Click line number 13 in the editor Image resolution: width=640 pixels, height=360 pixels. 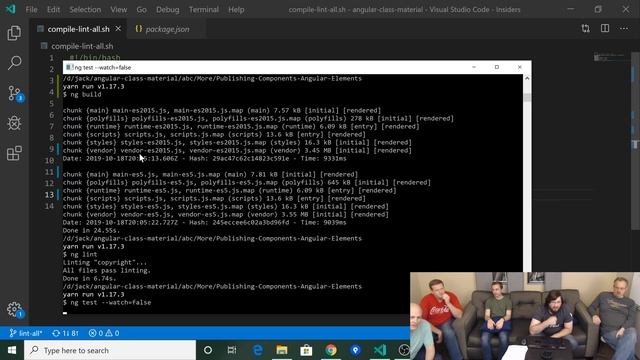pyautogui.click(x=49, y=195)
